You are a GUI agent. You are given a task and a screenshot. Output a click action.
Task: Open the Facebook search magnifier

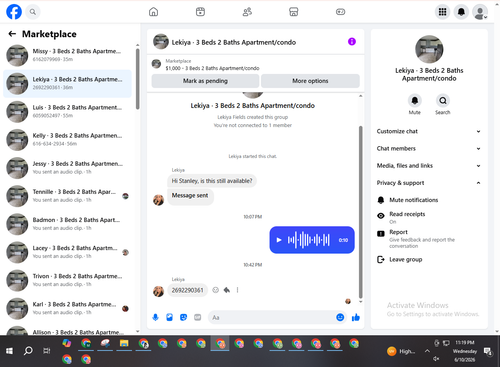point(33,12)
